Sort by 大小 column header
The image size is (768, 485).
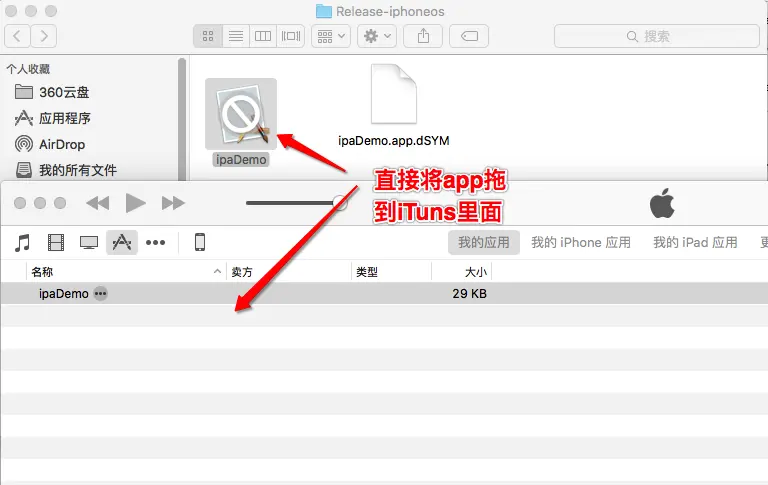461,272
